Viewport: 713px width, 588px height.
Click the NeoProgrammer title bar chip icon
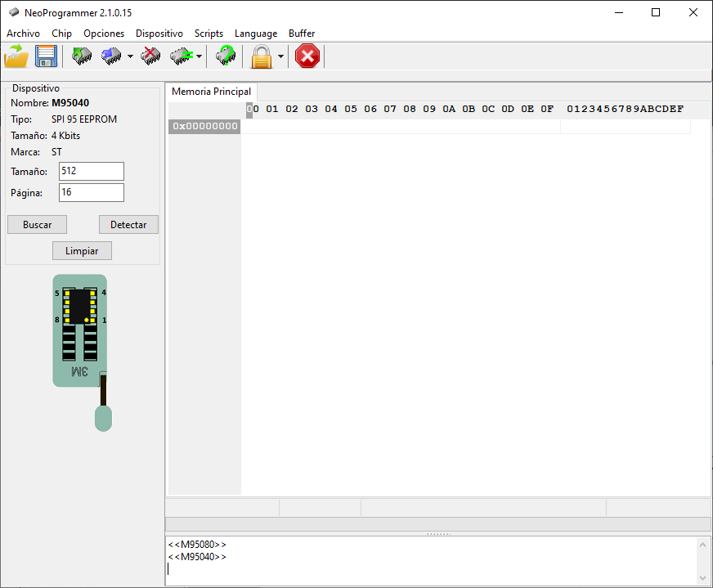pos(14,12)
